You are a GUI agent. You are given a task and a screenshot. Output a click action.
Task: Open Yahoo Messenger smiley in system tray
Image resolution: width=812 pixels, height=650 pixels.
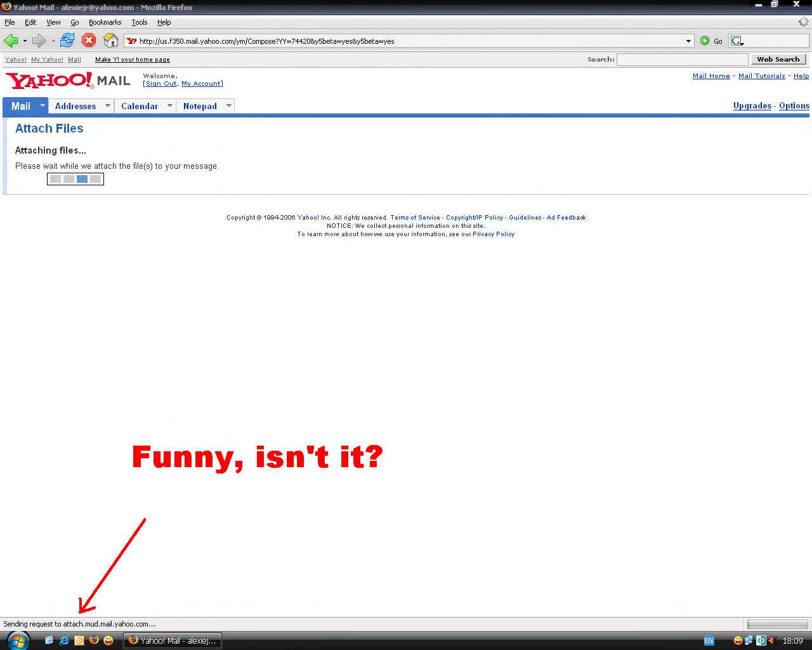(738, 641)
